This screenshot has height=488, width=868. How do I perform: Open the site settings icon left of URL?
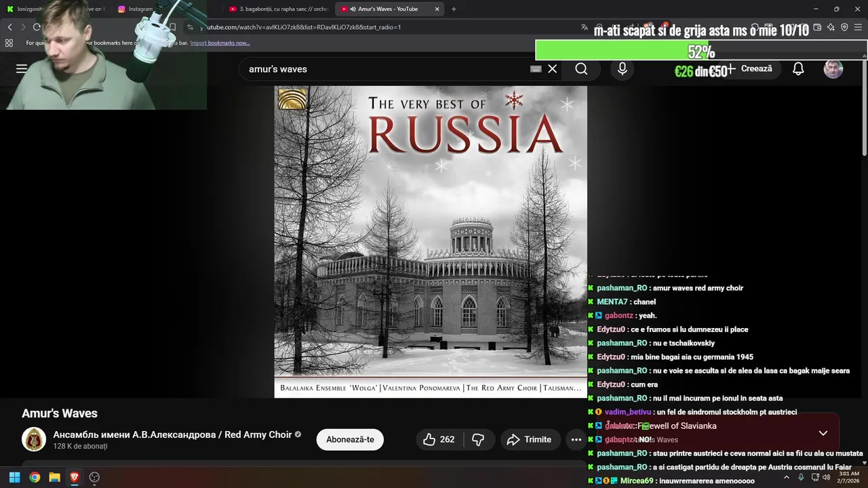click(x=191, y=27)
